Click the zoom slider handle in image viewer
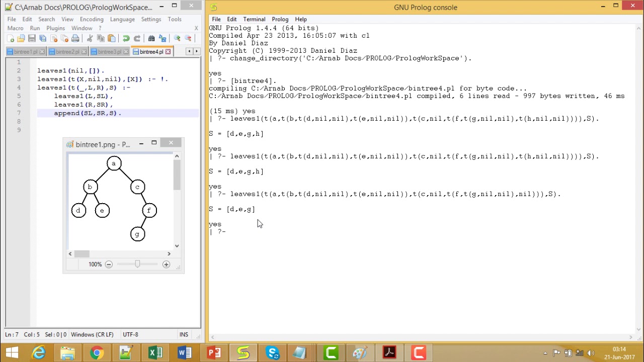The height and width of the screenshot is (362, 644). pyautogui.click(x=137, y=264)
